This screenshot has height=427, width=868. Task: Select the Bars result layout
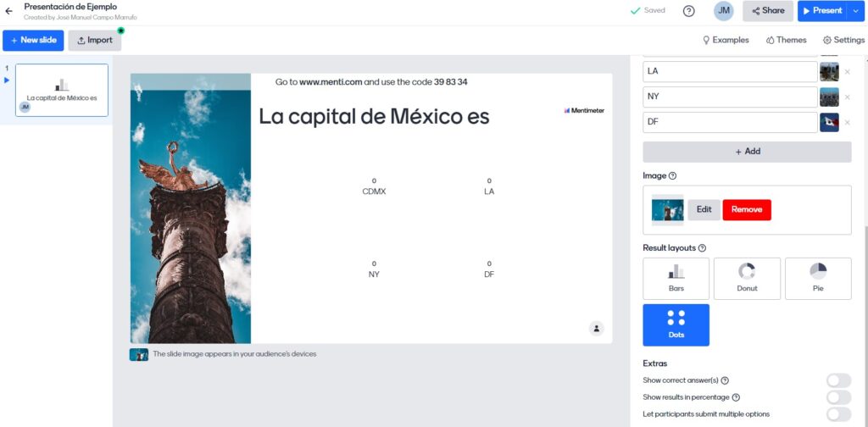676,279
